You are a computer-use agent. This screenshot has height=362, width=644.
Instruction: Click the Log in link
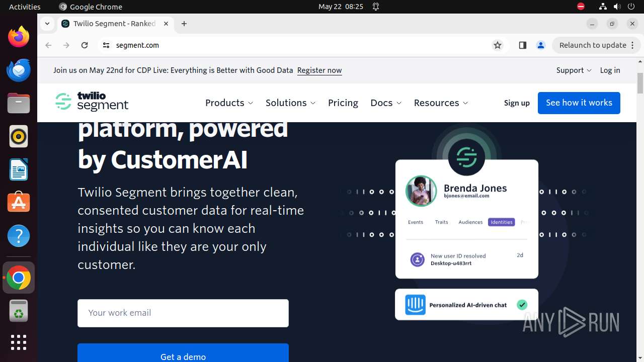pos(610,70)
